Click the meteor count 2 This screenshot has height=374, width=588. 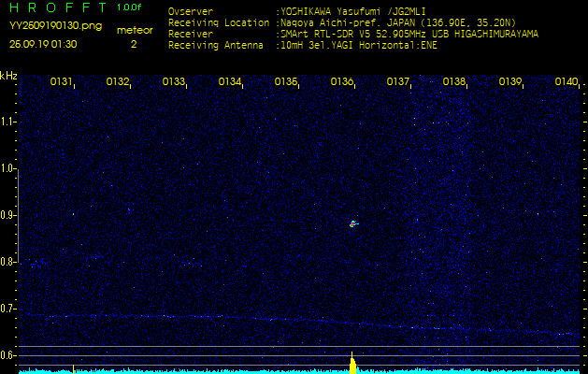pos(134,44)
